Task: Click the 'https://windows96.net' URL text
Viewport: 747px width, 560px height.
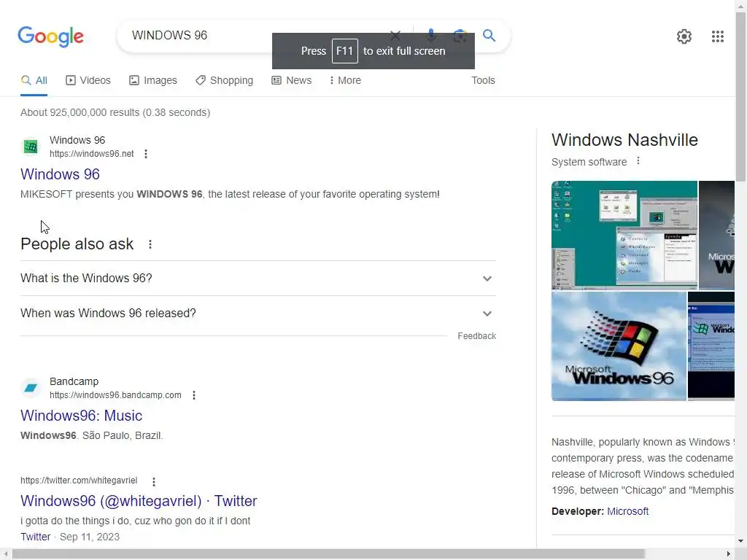Action: click(91, 154)
